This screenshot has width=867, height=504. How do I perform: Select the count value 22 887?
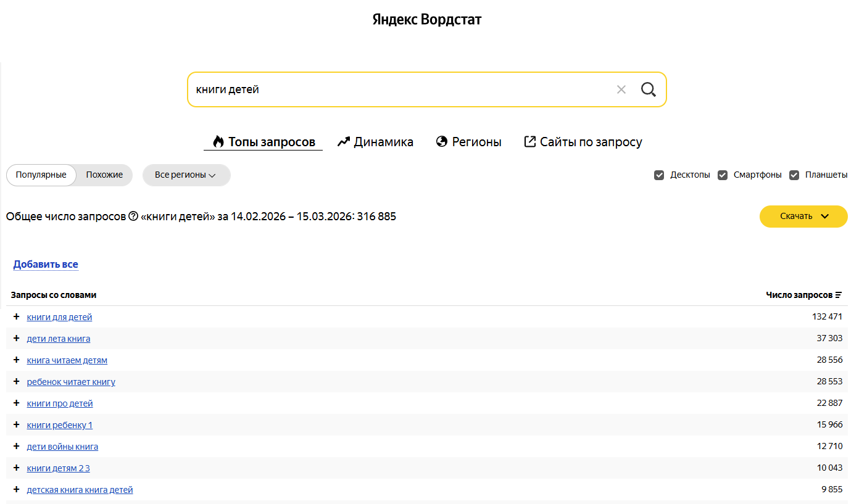[x=829, y=403]
